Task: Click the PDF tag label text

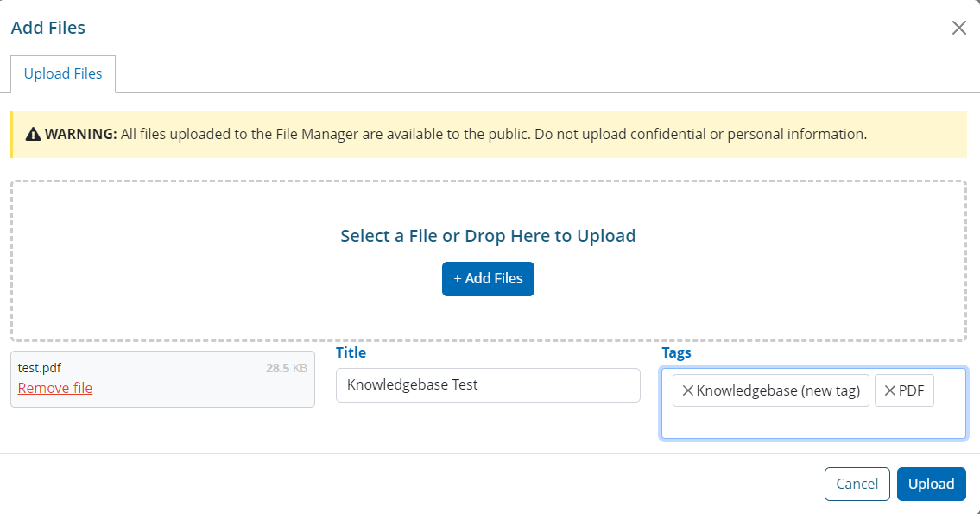Action: click(911, 390)
